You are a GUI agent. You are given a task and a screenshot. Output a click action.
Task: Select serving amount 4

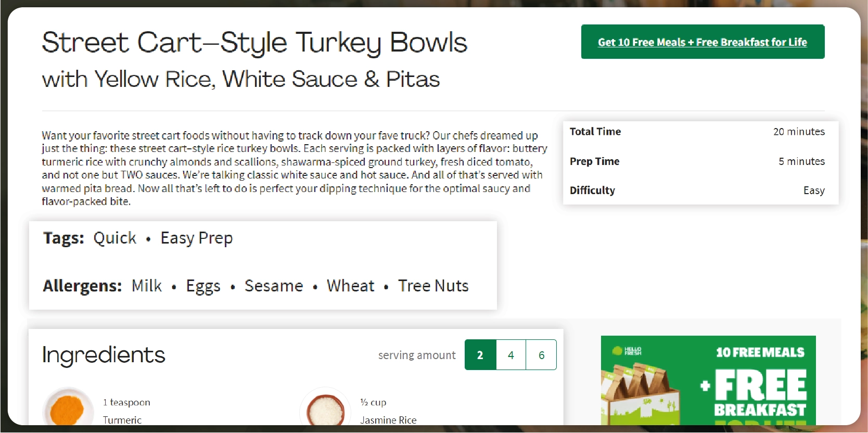click(x=511, y=355)
